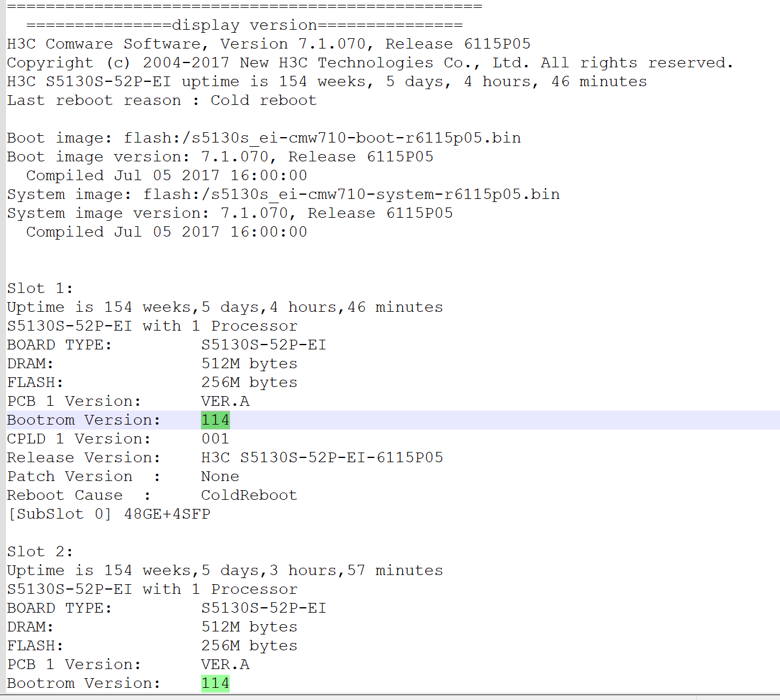This screenshot has height=700, width=780.
Task: Click "S5130S-52P-EI with 1 Processor" under Slot 1
Action: pyautogui.click(x=152, y=326)
